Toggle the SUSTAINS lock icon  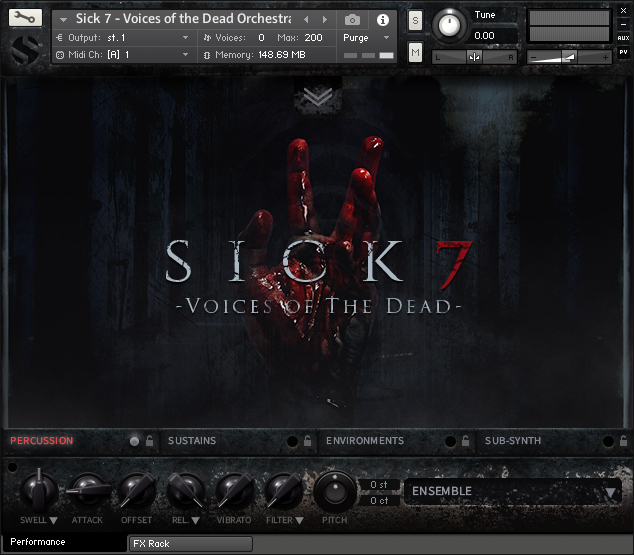307,441
